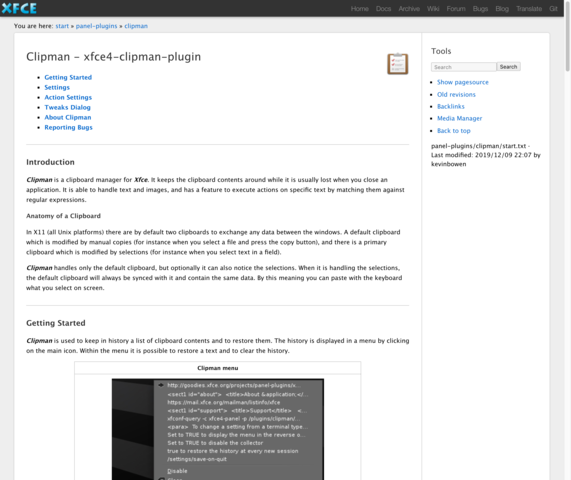Viewport: 571px width, 480px height.
Task: Open the Action Settings contents link
Action: coord(68,97)
